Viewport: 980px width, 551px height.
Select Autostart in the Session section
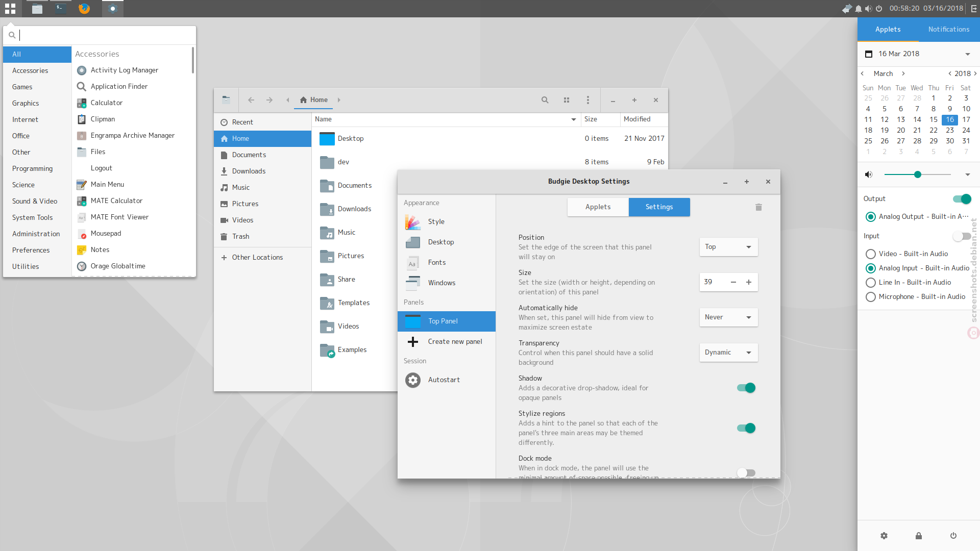[447, 380]
